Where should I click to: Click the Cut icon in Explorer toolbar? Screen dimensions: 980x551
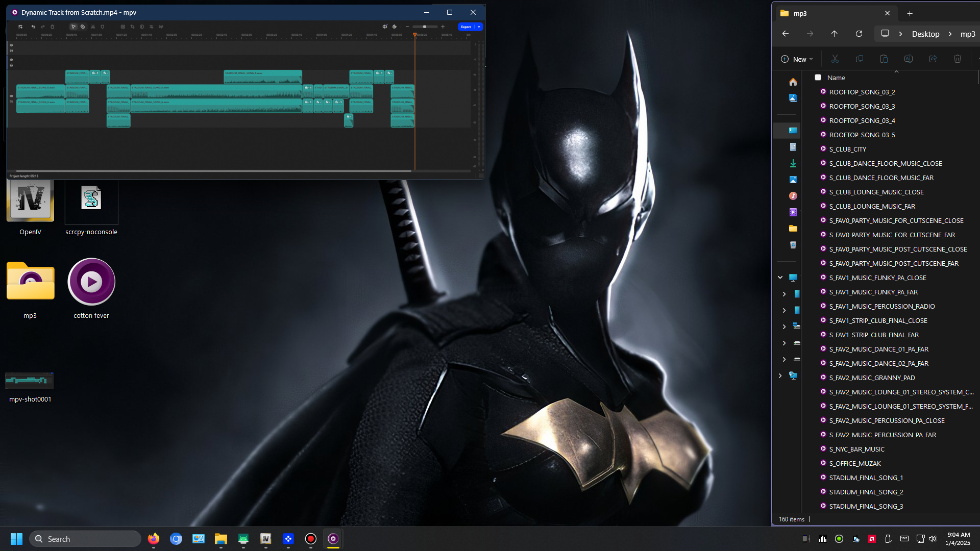click(x=835, y=59)
